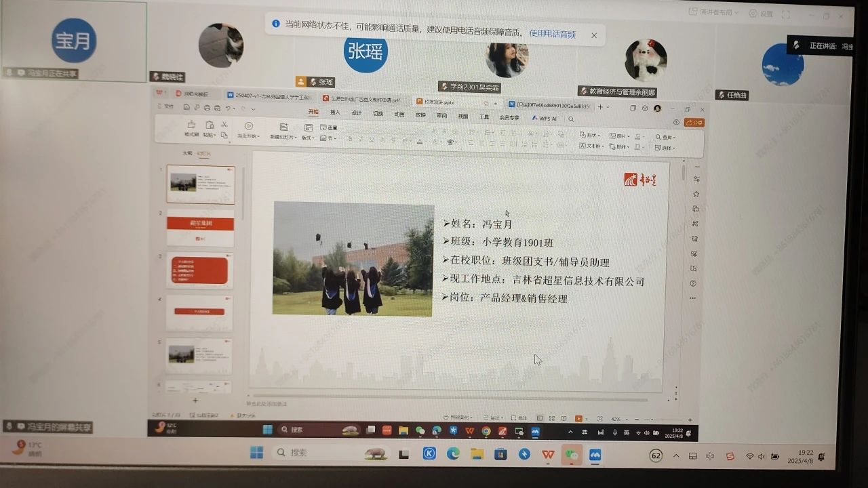This screenshot has height=488, width=868.
Task: Open meeting 设置 settings
Action: pyautogui.click(x=761, y=14)
